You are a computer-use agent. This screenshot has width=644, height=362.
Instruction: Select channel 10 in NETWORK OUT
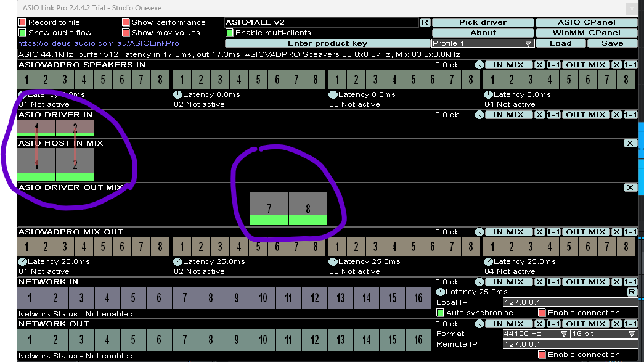263,340
